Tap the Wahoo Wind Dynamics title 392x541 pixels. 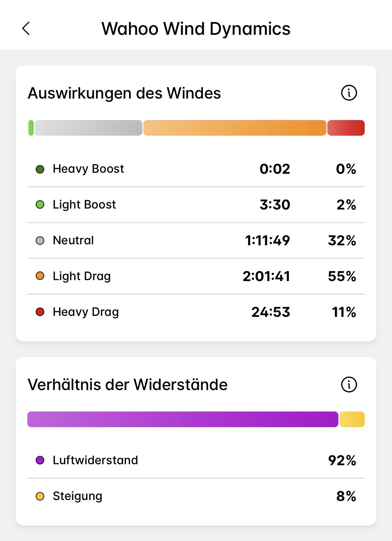coord(196,29)
